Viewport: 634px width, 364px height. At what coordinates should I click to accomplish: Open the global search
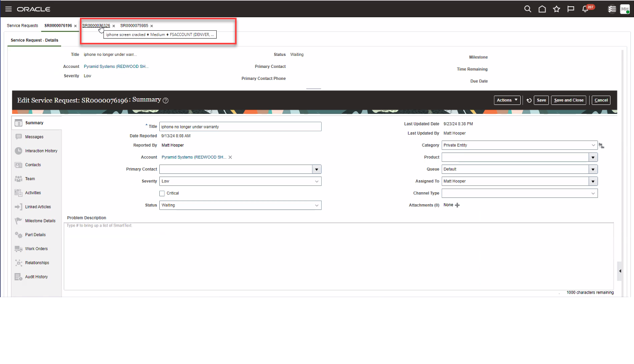click(x=527, y=8)
